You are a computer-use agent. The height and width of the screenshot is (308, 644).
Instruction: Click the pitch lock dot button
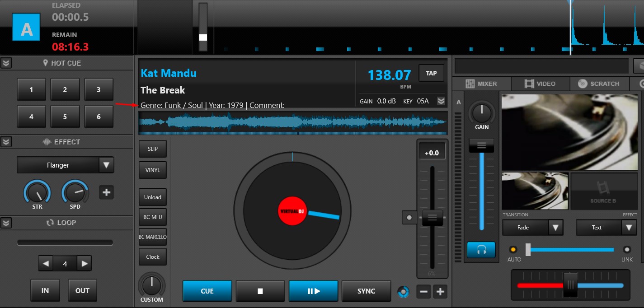tap(409, 217)
